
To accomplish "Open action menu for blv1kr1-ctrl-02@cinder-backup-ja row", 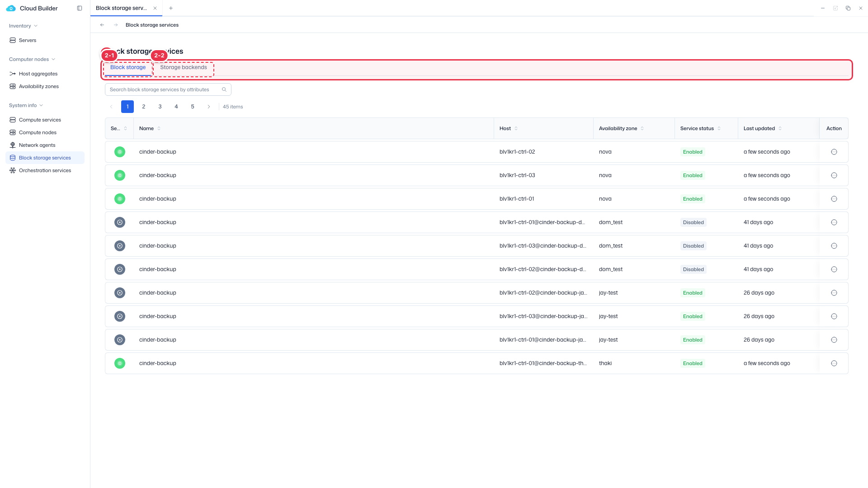I will [834, 293].
